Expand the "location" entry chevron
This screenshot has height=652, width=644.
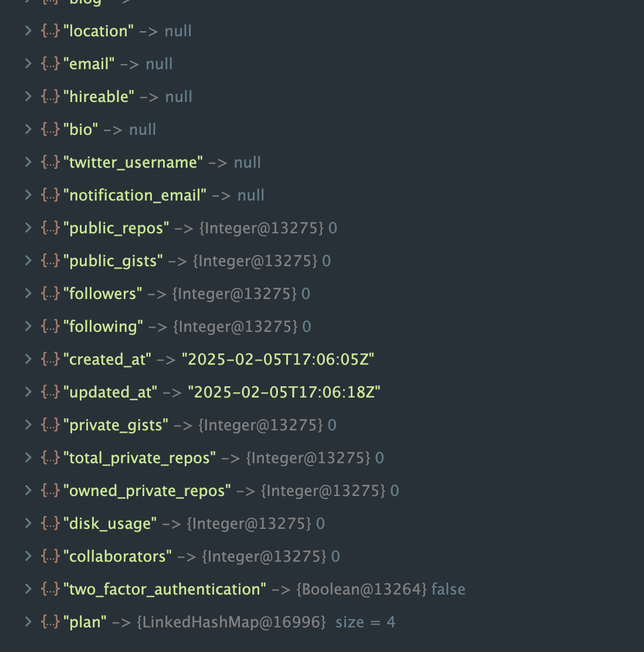[x=28, y=30]
